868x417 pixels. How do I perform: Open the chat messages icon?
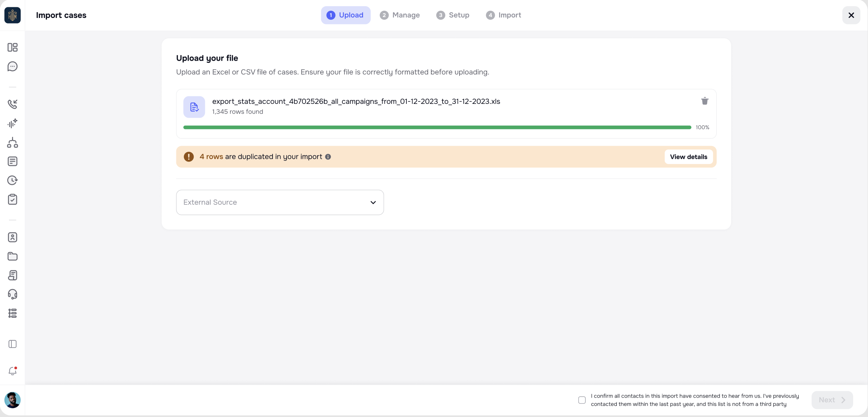pyautogui.click(x=12, y=66)
